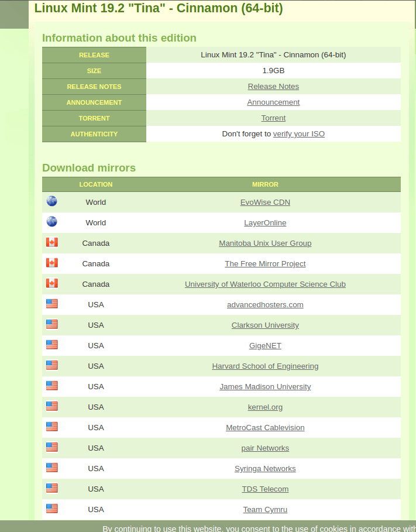Click USA flag beside Harvard School of Engineering

(52, 365)
